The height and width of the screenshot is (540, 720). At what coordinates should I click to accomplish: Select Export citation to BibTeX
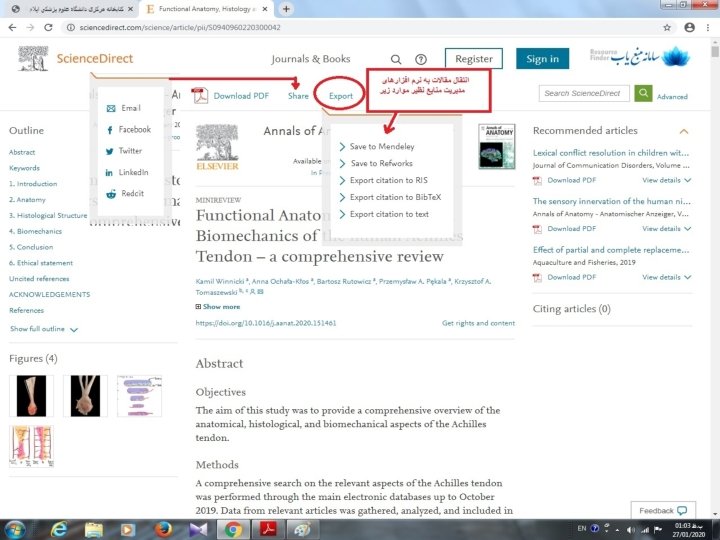(x=390, y=197)
